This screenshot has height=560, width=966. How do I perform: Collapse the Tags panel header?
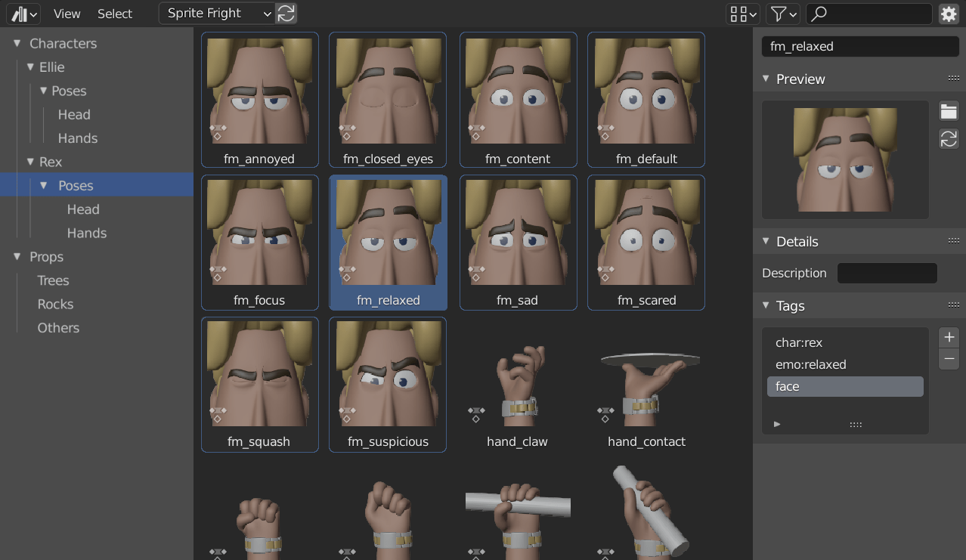click(766, 306)
